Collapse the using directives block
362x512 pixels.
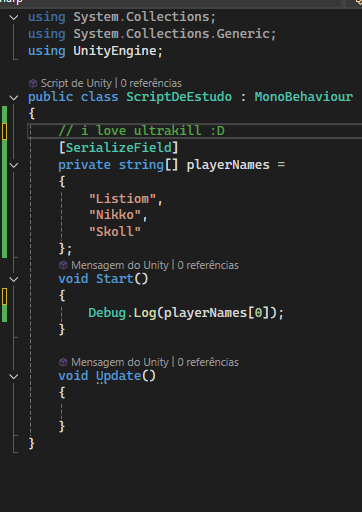click(14, 17)
